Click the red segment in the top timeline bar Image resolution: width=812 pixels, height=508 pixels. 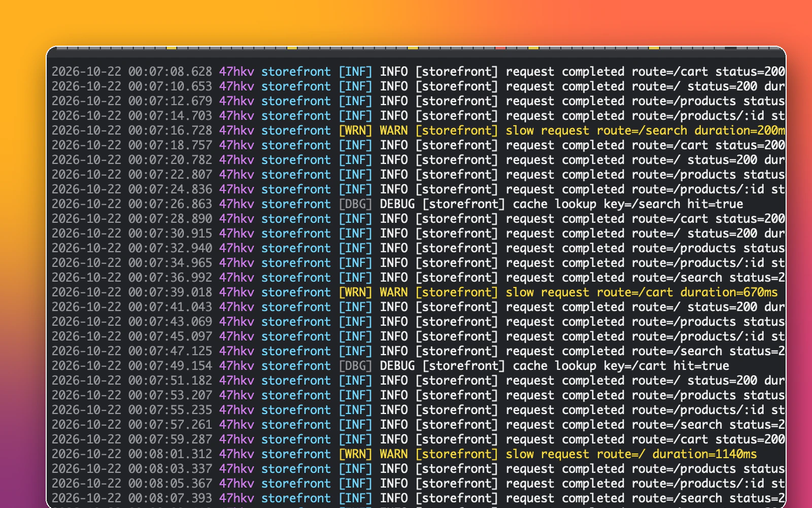500,48
